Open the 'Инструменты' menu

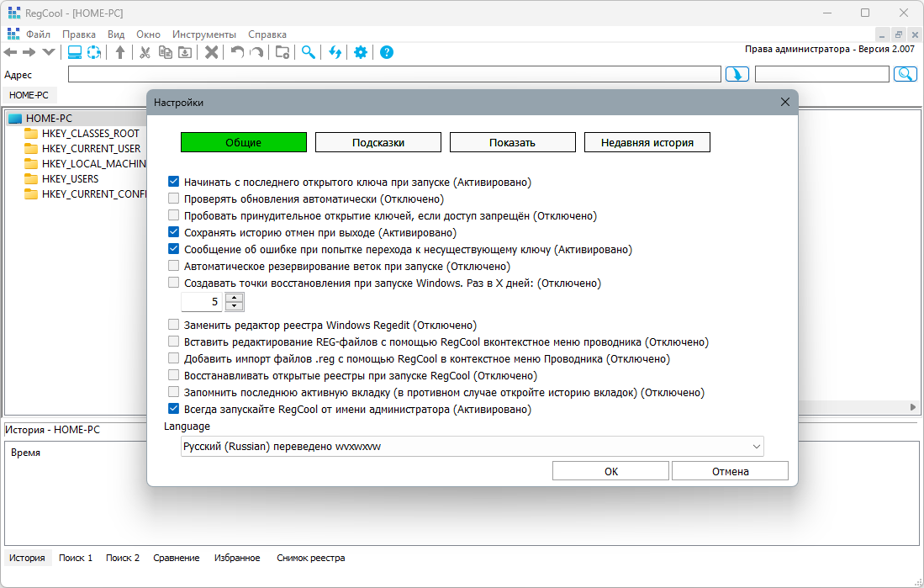tap(204, 34)
